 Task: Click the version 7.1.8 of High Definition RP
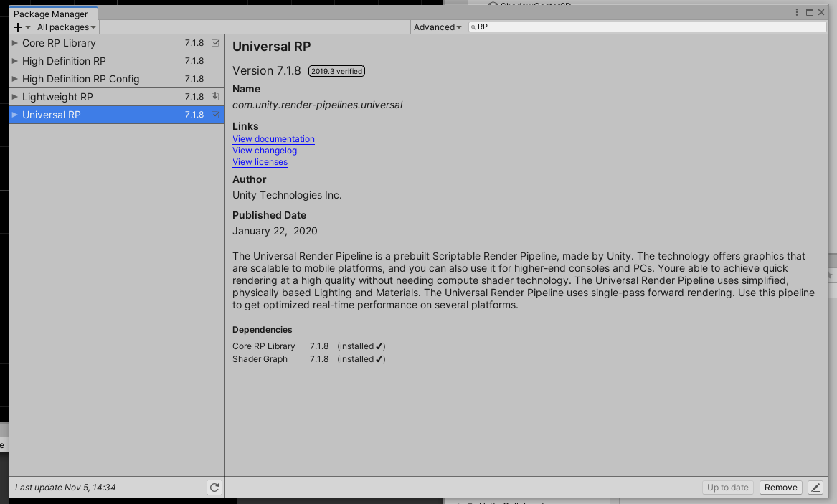(x=194, y=61)
